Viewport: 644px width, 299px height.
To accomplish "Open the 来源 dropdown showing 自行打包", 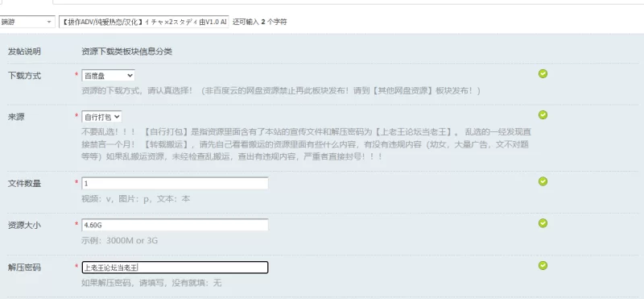I will point(102,117).
